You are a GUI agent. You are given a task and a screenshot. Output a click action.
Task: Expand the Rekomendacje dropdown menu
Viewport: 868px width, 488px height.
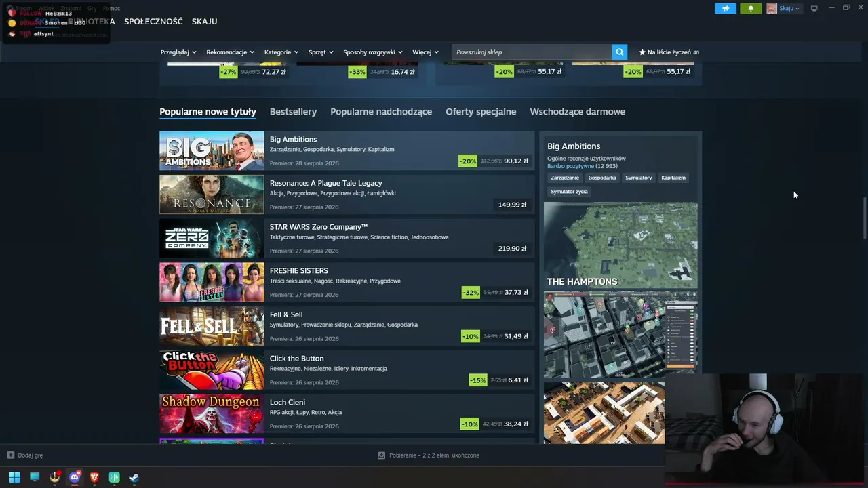(x=231, y=52)
